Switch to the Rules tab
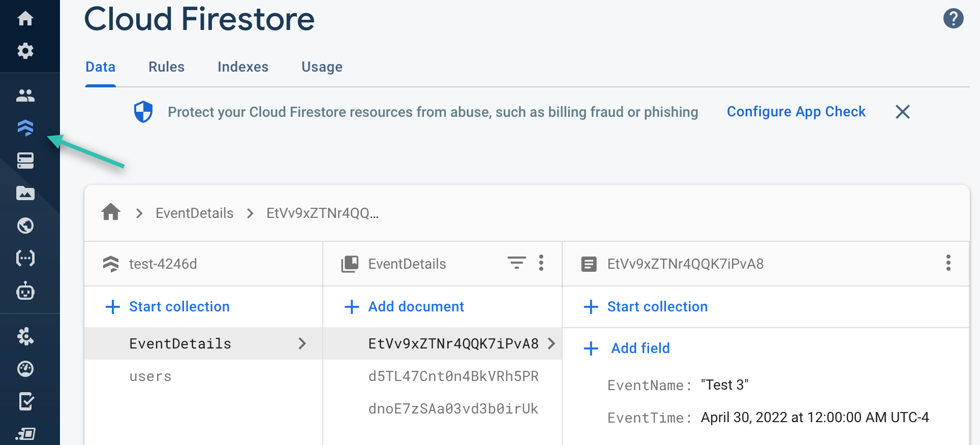980x445 pixels. coord(166,67)
